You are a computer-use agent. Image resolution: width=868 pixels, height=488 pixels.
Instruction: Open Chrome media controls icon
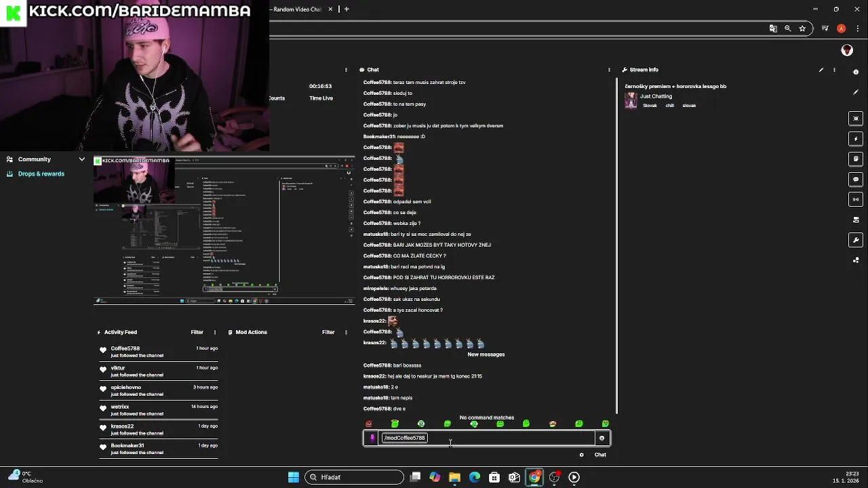(x=825, y=28)
